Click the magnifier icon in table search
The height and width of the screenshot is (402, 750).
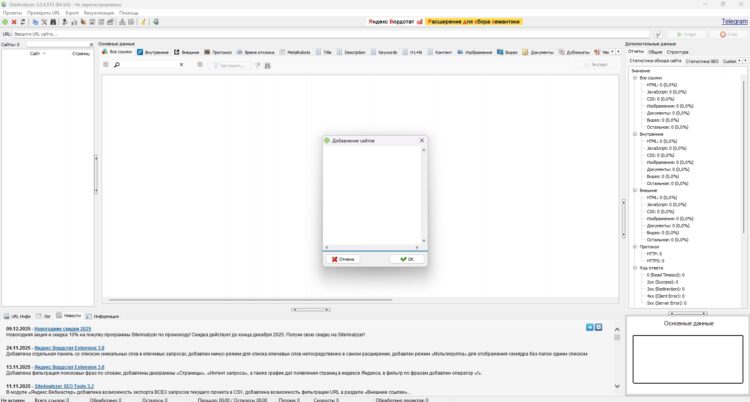click(x=117, y=65)
